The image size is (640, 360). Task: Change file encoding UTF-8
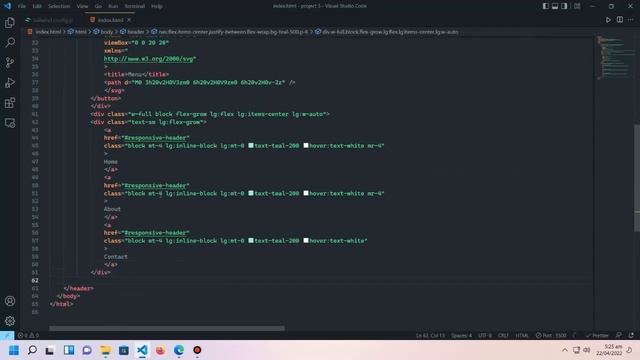pyautogui.click(x=485, y=336)
